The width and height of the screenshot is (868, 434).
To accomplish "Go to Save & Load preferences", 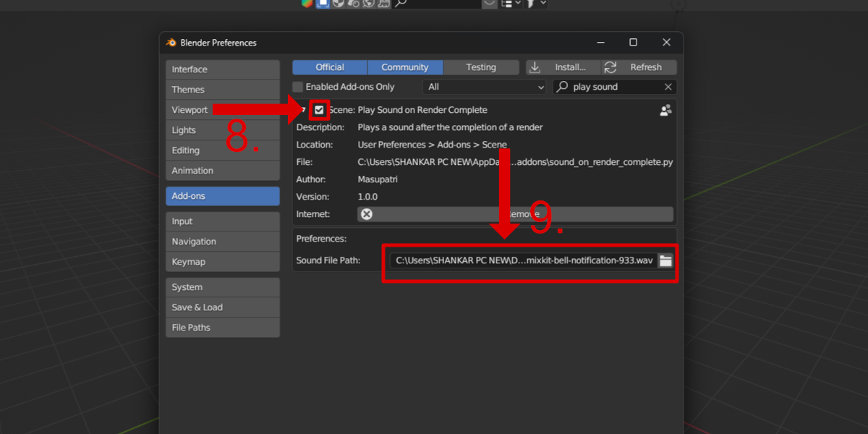I will coord(223,307).
